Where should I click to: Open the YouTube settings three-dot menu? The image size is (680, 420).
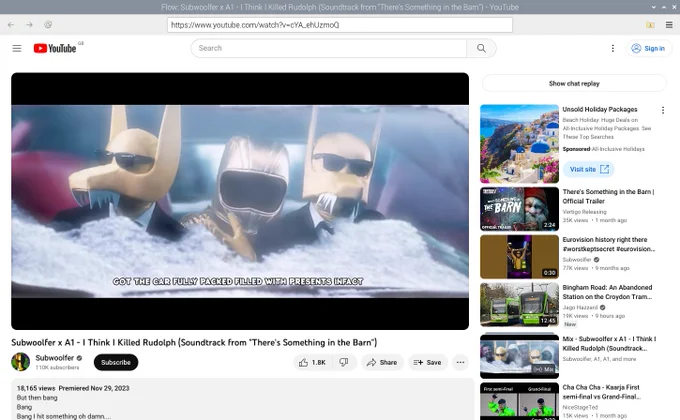(612, 48)
